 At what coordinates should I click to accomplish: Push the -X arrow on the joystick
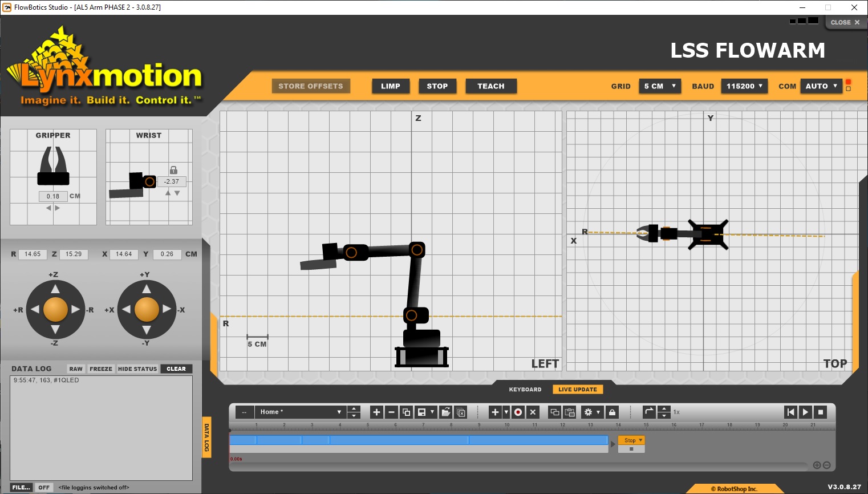167,309
